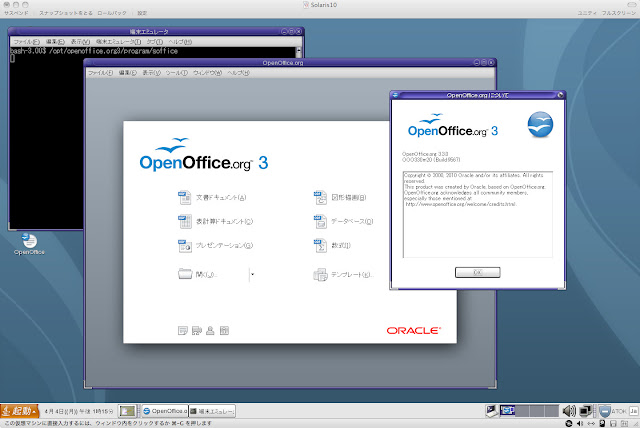Click フルスクリーン full screen in VMware toolbar
The width and height of the screenshot is (640, 428).
(619, 13)
